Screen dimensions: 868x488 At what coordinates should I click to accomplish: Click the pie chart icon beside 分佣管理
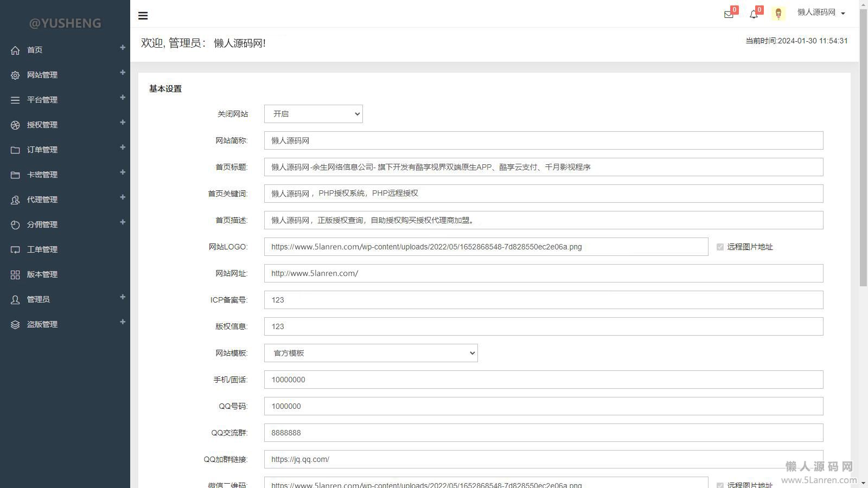(15, 225)
